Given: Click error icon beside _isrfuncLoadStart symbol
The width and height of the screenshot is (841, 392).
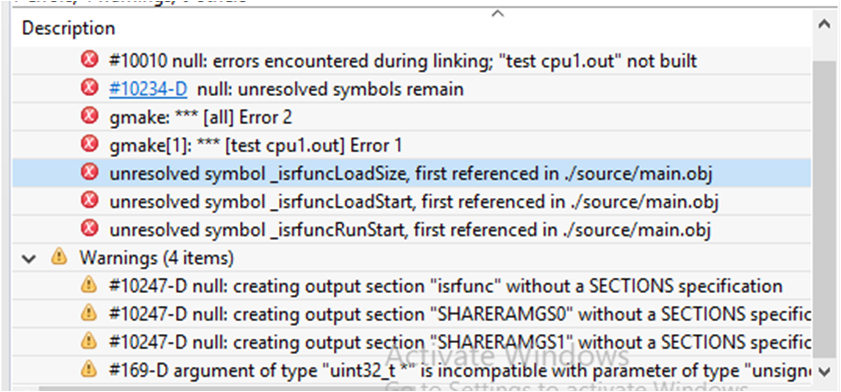Looking at the screenshot, I should coord(89,201).
